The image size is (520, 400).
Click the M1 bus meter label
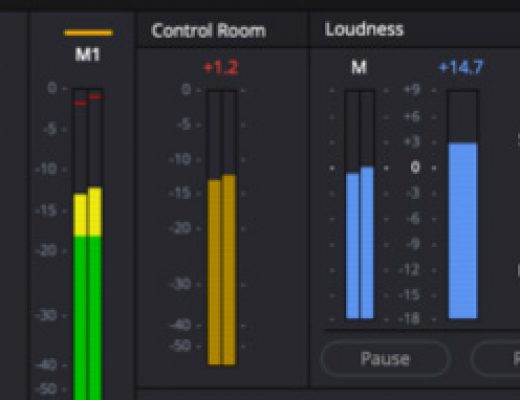coord(88,54)
